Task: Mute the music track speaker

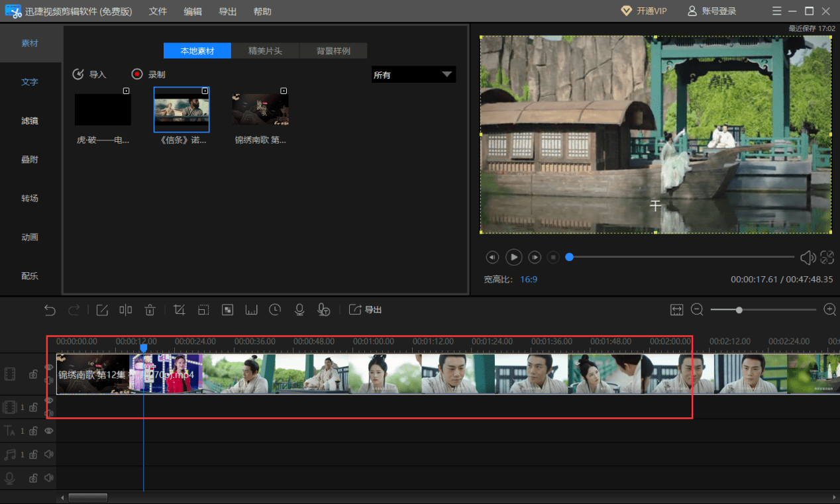Action: 49,454
